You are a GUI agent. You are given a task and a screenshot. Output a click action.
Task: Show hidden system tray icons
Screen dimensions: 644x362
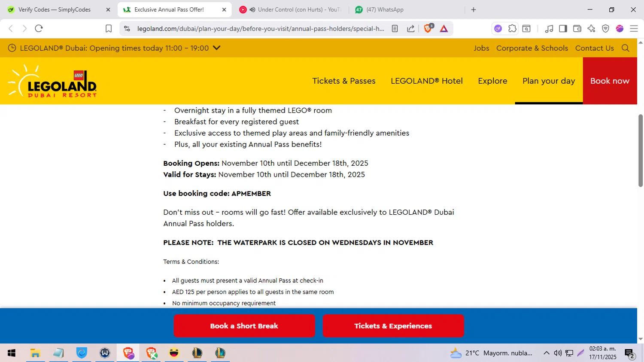click(547, 353)
